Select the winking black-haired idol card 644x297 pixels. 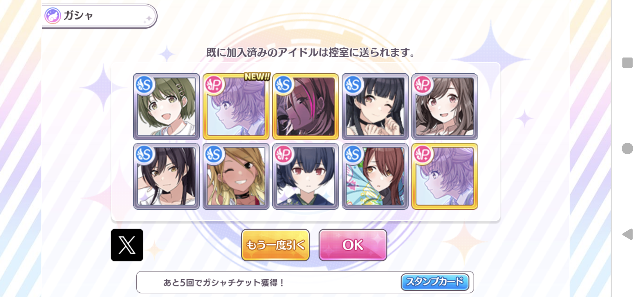click(x=375, y=106)
